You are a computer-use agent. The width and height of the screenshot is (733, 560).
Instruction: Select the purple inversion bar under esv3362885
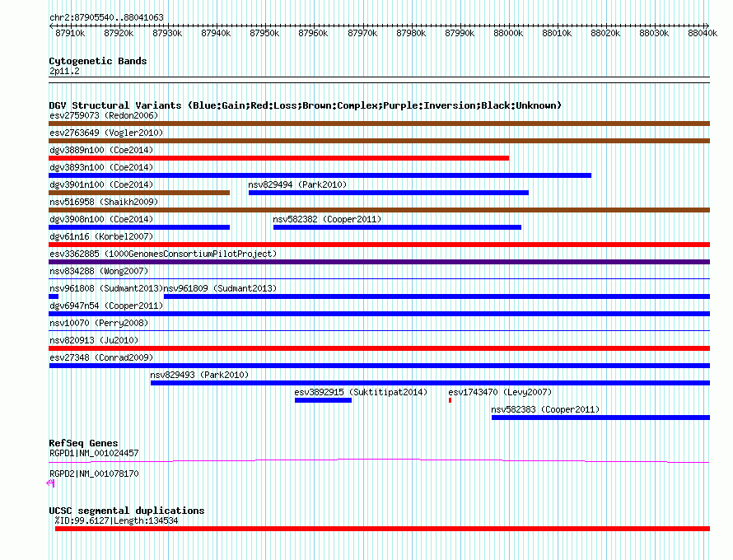click(379, 262)
